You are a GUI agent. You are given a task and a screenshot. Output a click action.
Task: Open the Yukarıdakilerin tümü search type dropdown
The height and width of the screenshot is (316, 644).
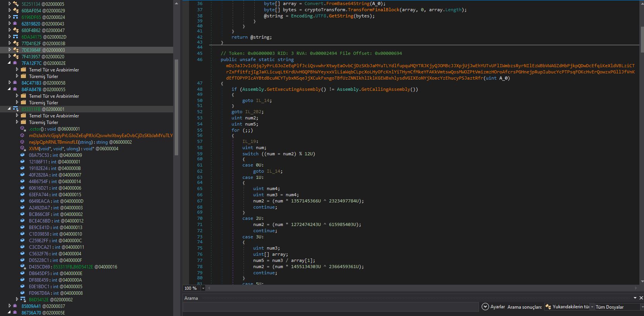(592, 307)
